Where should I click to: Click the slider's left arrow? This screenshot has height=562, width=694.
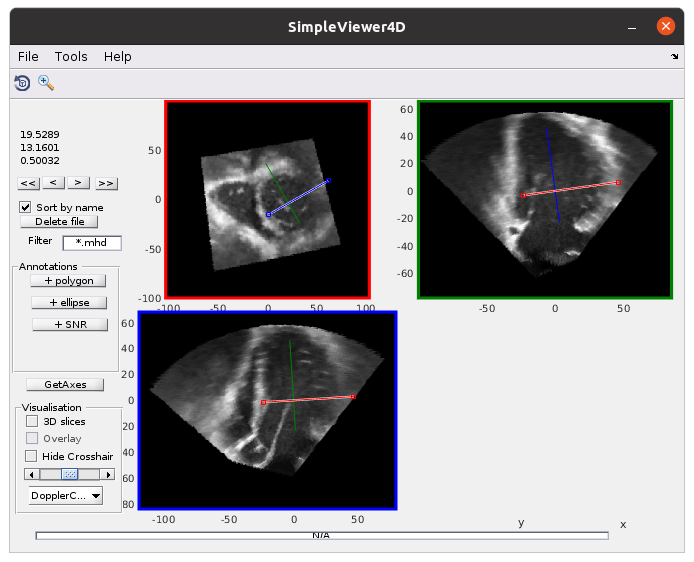(x=32, y=474)
